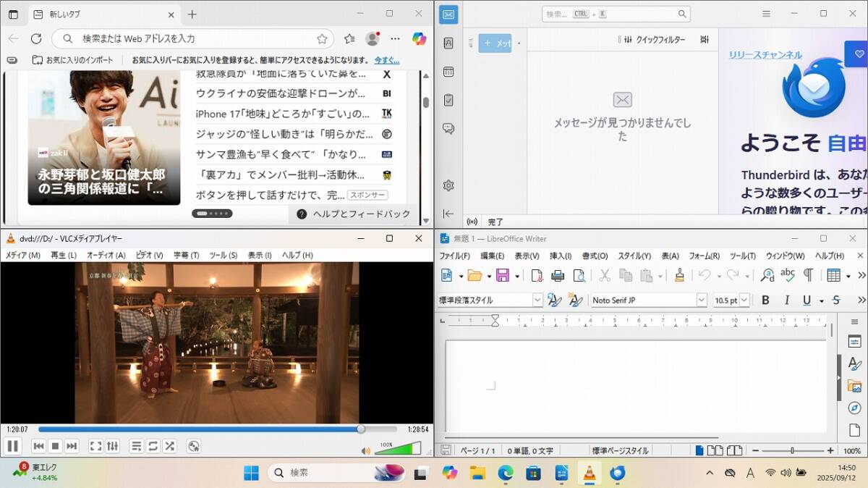
Task: Open the Thunderbird chat panel
Action: 448,129
